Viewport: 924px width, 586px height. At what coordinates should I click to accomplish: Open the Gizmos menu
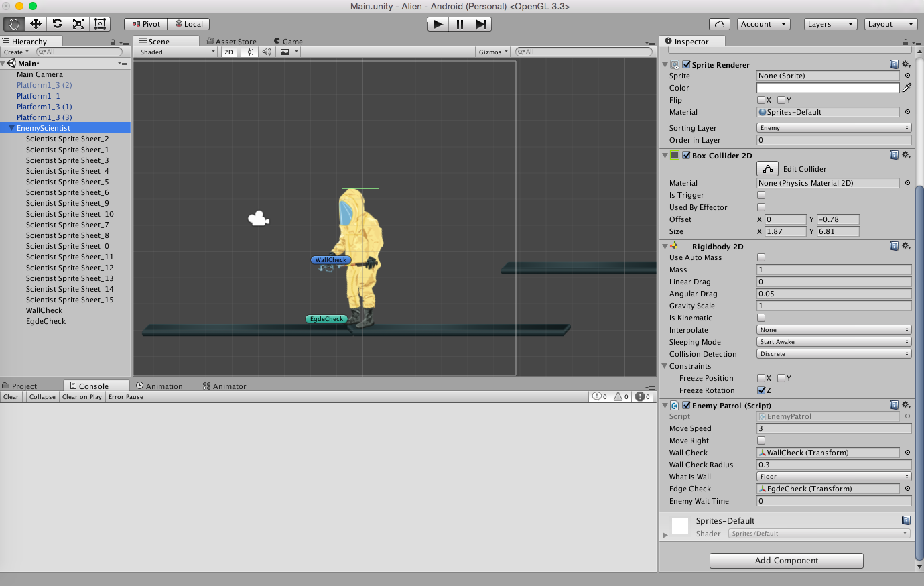494,52
